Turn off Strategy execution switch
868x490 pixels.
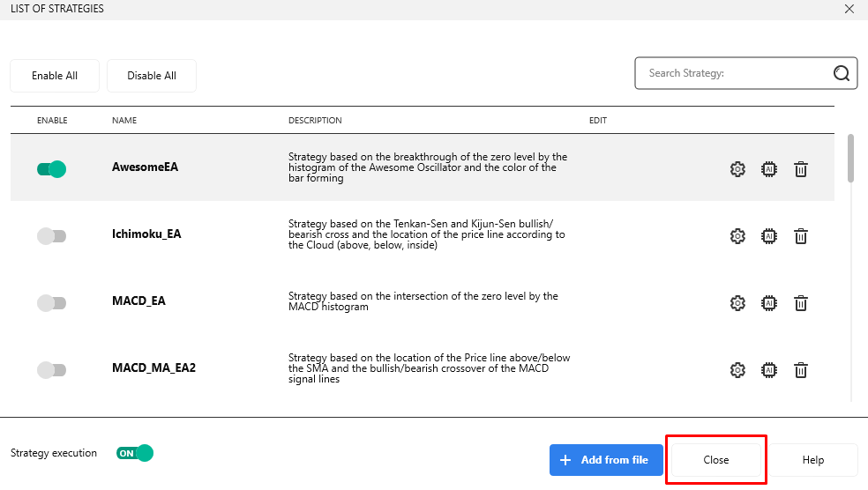click(x=134, y=453)
